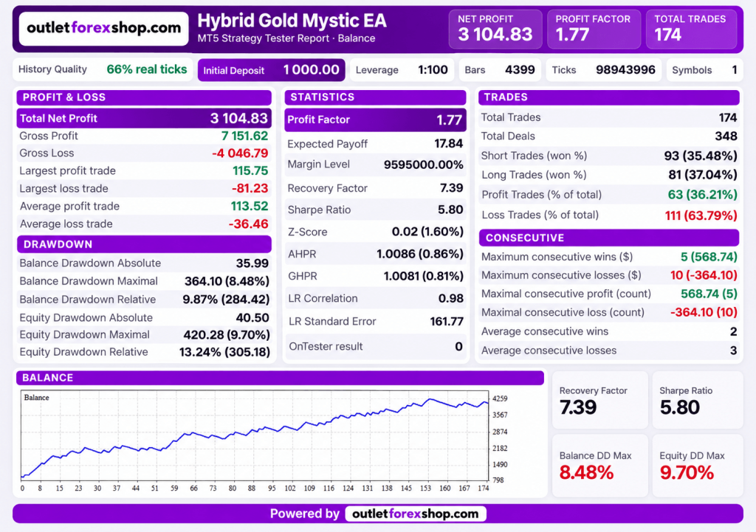Viewport: 756px width, 532px height.
Task: Click the Average consecutive losses row
Action: (x=609, y=350)
